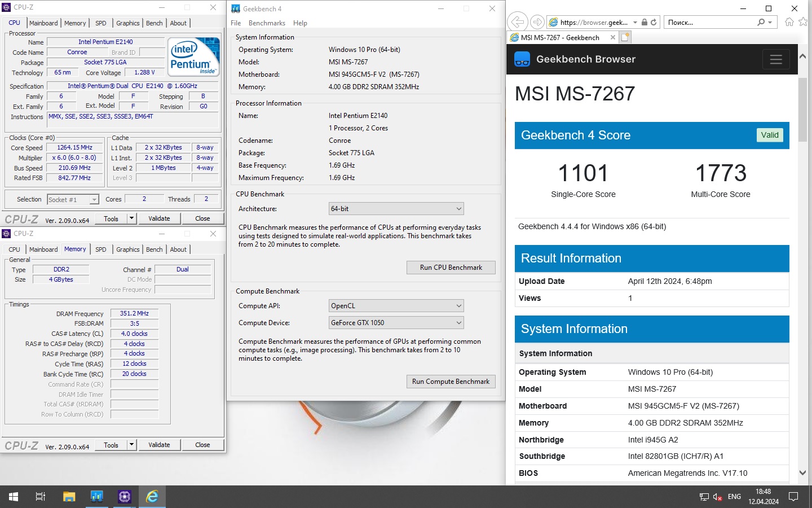
Task: Open About tab in lower CPU-Z window
Action: point(178,249)
